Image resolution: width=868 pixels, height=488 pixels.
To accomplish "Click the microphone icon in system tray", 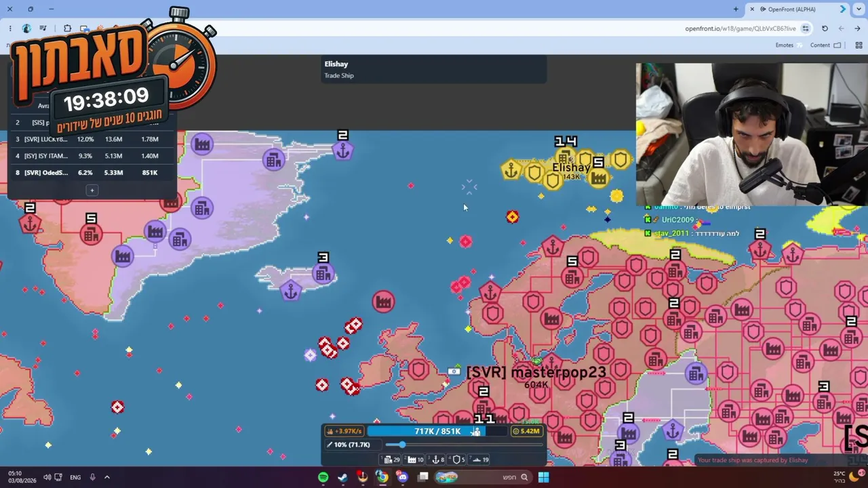I will click(x=92, y=477).
